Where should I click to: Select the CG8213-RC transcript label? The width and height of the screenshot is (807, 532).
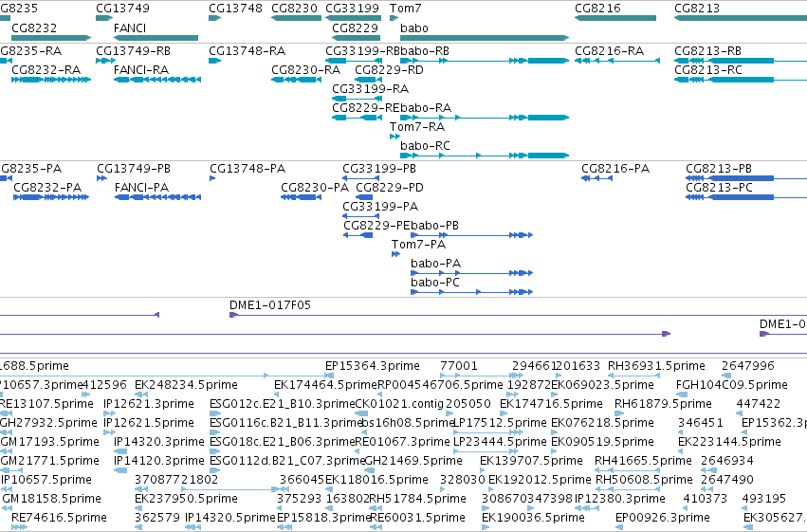pos(708,70)
